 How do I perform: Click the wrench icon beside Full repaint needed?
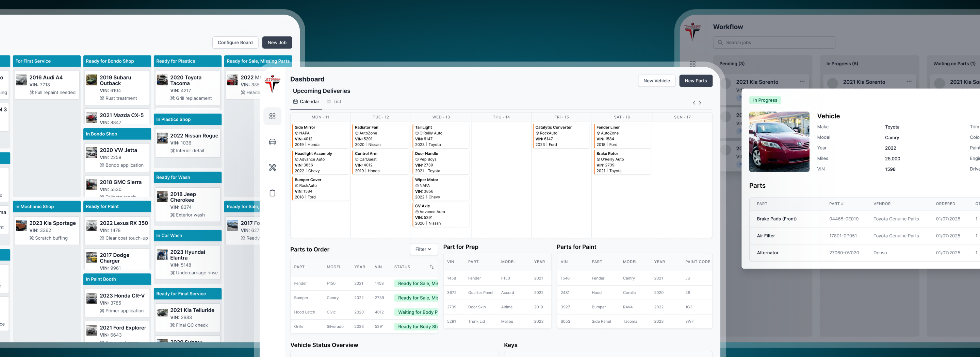pyautogui.click(x=32, y=92)
